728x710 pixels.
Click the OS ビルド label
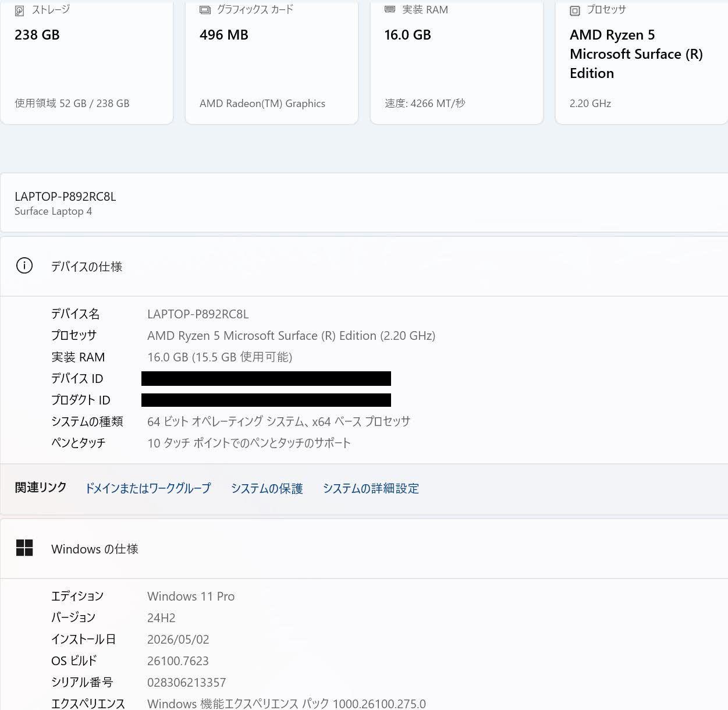[74, 661]
